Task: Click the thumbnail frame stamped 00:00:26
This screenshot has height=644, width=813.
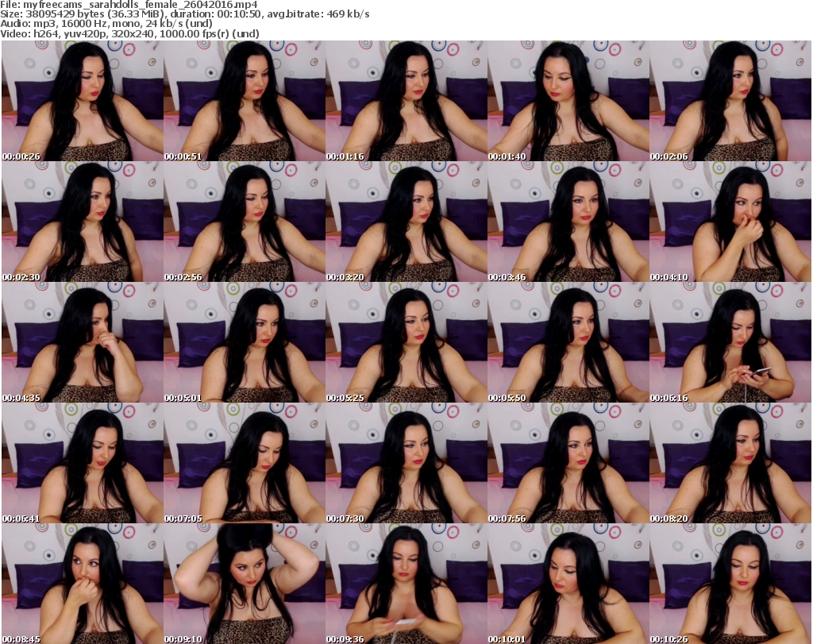Action: [x=83, y=101]
